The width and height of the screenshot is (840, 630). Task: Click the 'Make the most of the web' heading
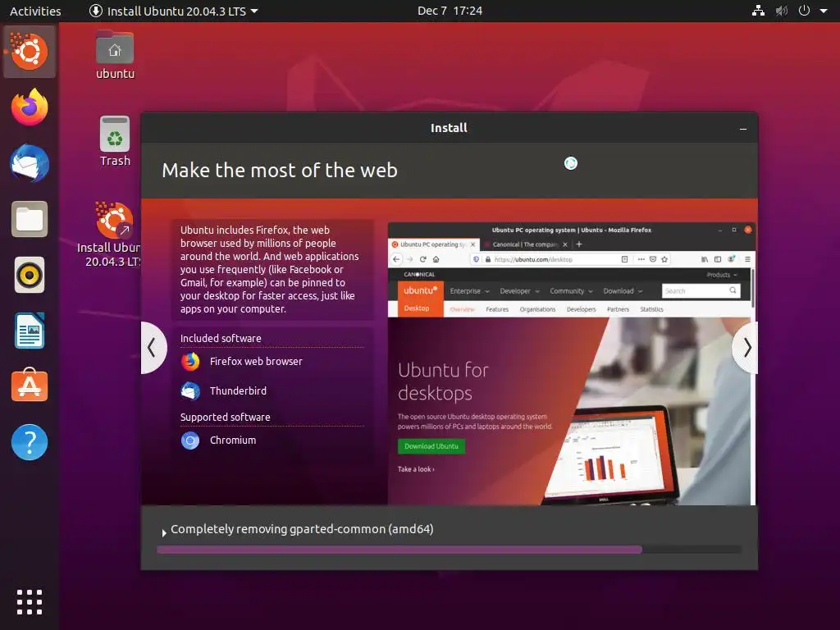click(280, 171)
